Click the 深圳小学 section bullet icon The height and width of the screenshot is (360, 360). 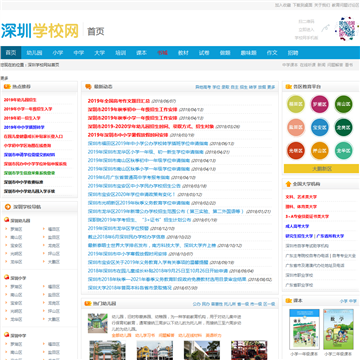coord(6,277)
